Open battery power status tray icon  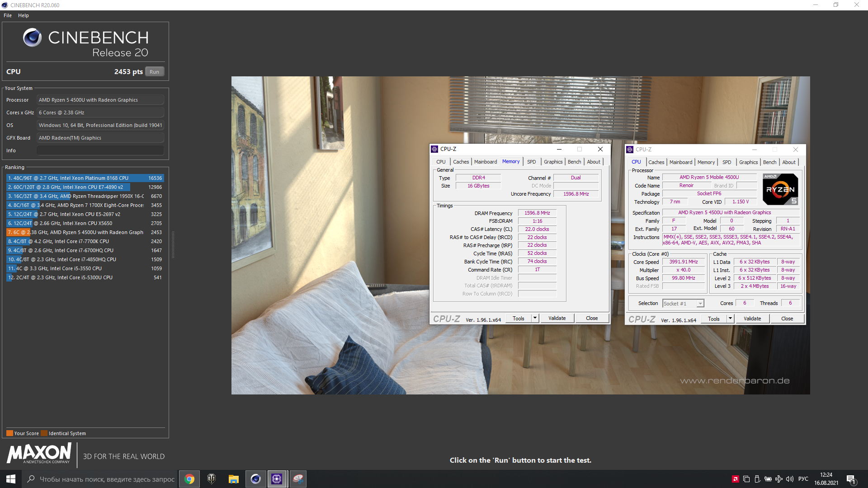click(x=768, y=479)
